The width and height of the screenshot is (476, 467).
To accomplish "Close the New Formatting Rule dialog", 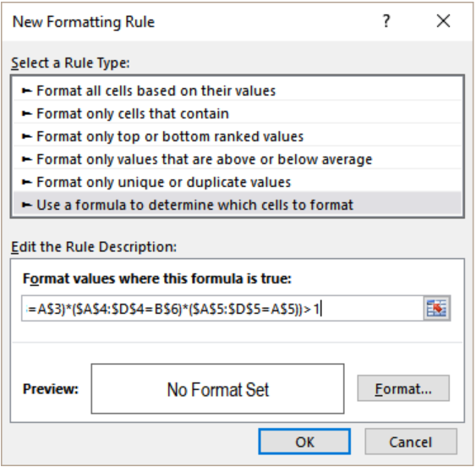I will (443, 21).
